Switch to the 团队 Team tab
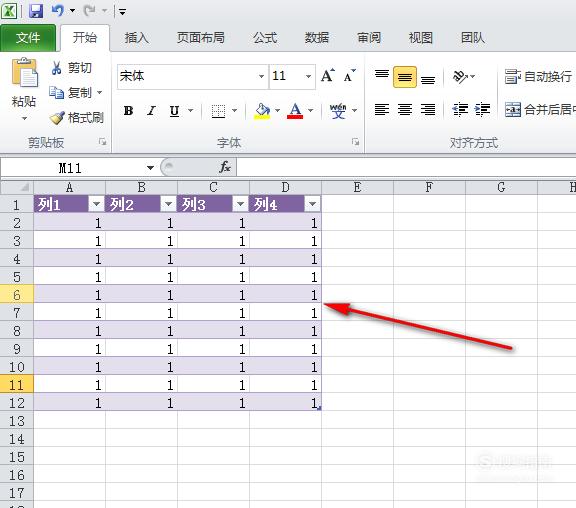This screenshot has width=576, height=508. 473,38
